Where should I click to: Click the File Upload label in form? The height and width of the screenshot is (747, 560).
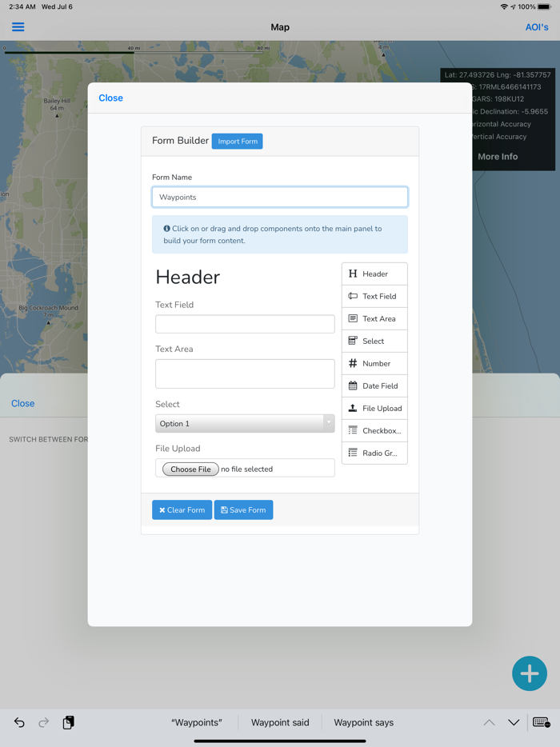point(178,449)
